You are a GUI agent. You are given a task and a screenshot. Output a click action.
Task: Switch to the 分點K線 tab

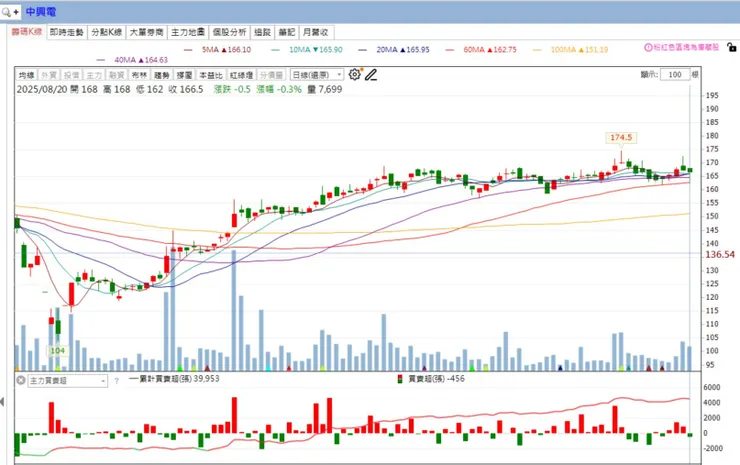click(107, 32)
